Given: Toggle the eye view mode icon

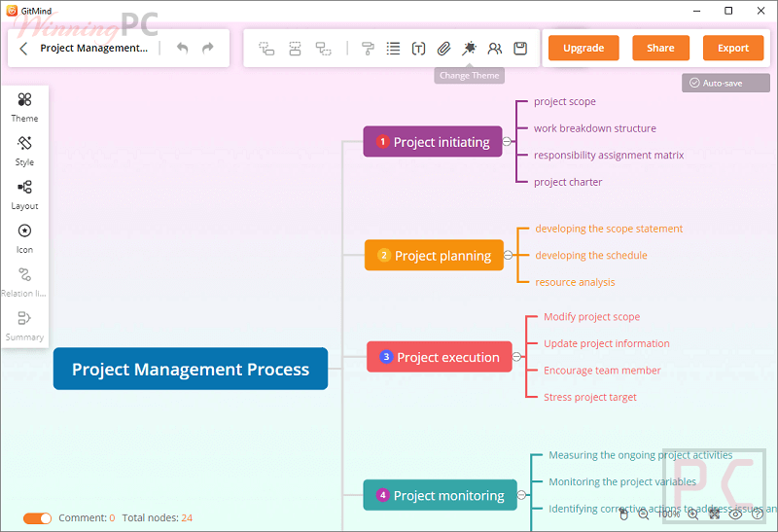Looking at the screenshot, I should click(x=736, y=514).
